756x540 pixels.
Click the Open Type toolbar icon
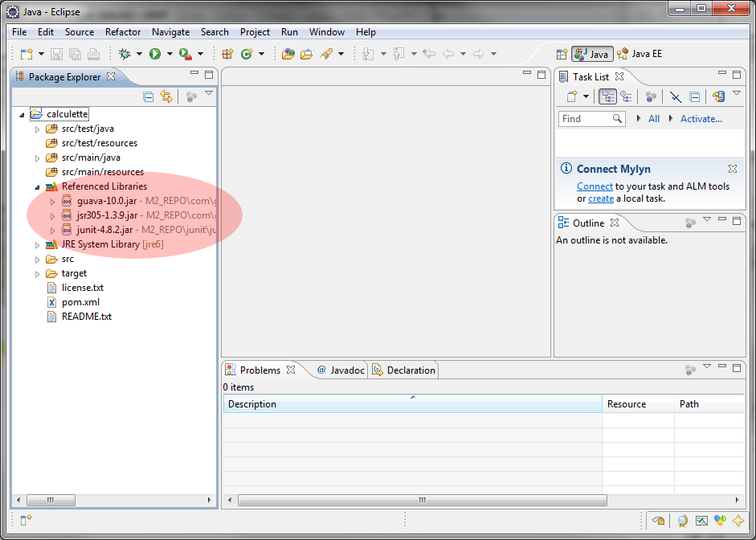click(x=288, y=54)
